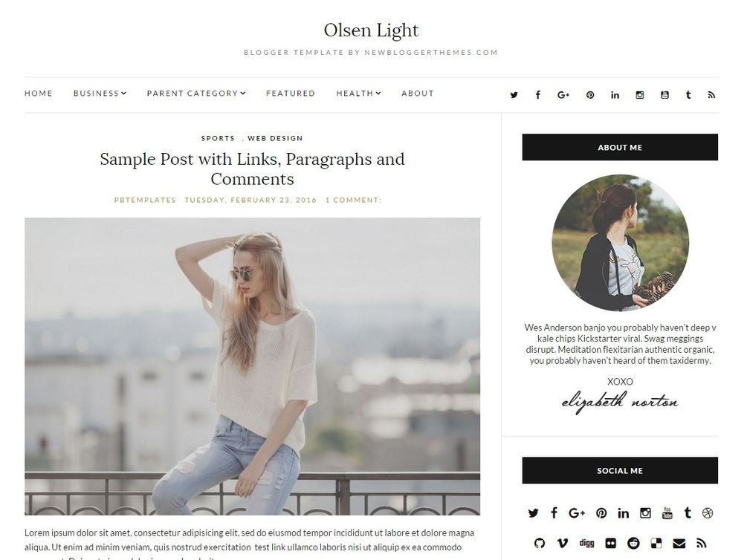This screenshot has height=560, width=747.
Task: Open the GitHub icon under Social Me
Action: tap(540, 543)
